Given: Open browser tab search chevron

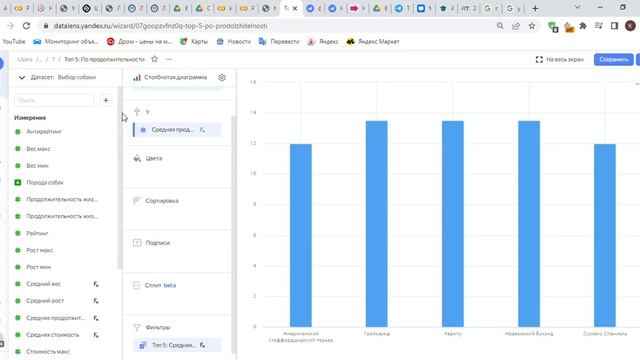Looking at the screenshot, I should point(577,7).
